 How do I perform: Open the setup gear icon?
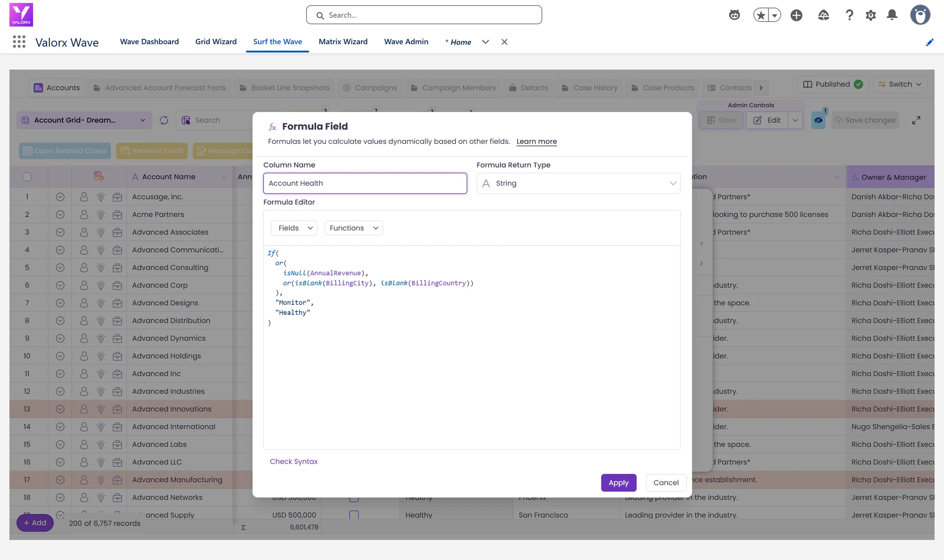click(871, 15)
